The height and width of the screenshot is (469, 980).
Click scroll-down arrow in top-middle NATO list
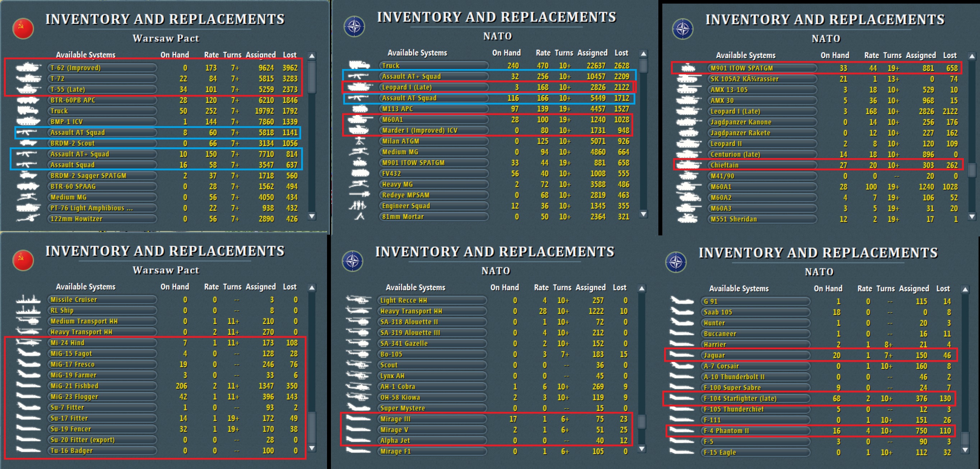(643, 214)
